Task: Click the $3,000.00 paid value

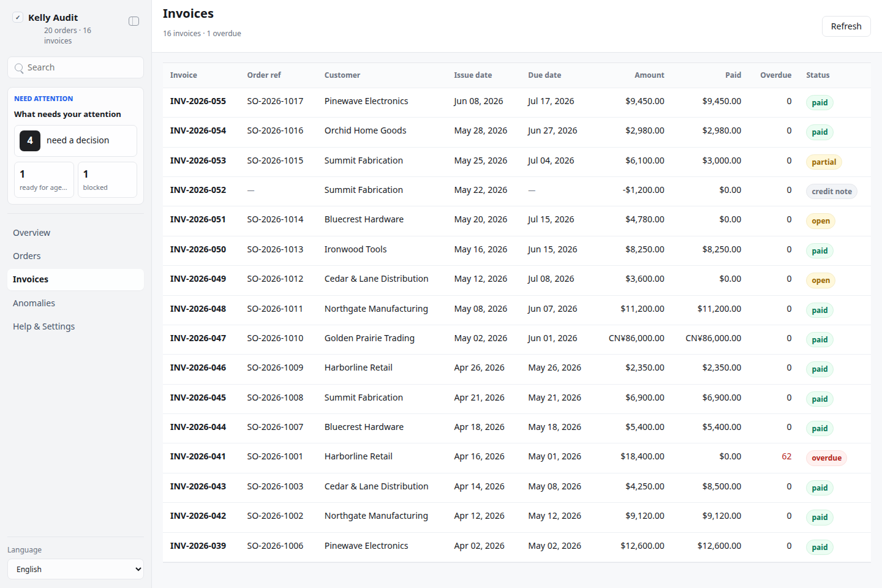Action: tap(722, 160)
